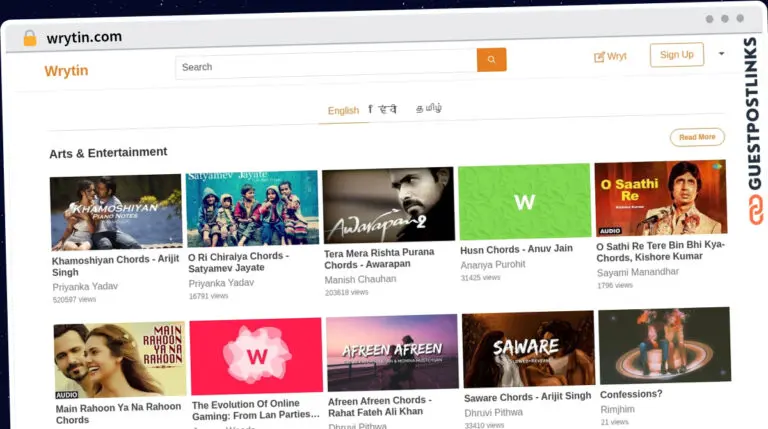Open the green W placeholder for Husn Chords
The height and width of the screenshot is (429, 768).
[524, 202]
